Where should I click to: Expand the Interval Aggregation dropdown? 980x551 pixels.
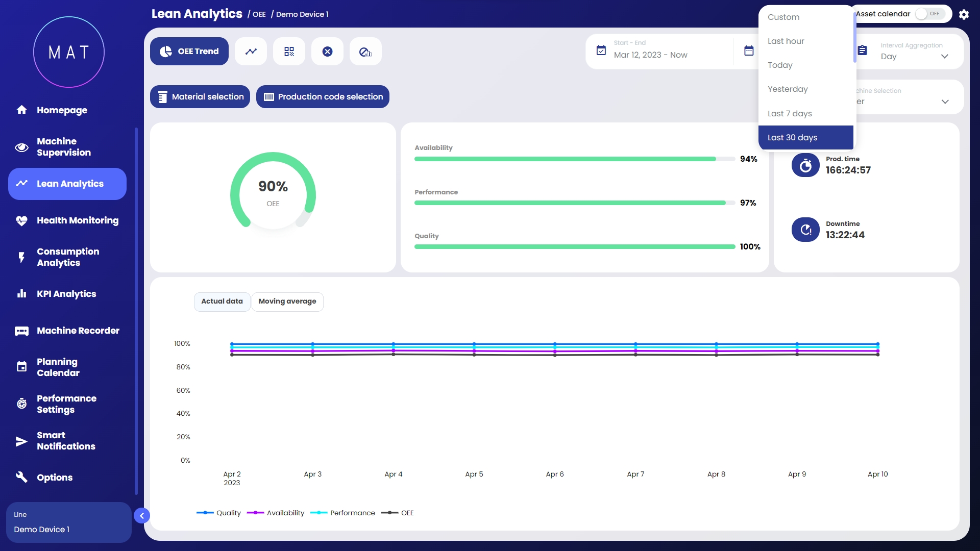point(944,57)
